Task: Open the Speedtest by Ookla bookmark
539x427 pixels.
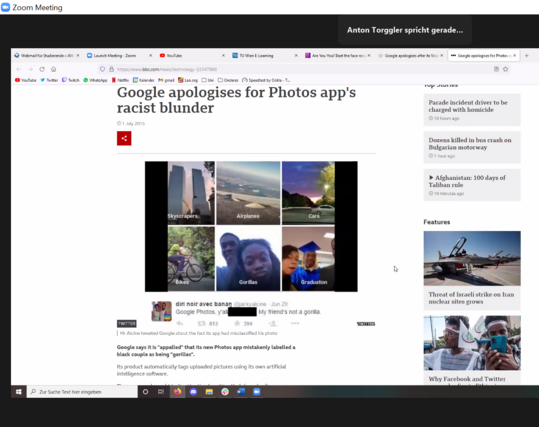Action: [266, 80]
